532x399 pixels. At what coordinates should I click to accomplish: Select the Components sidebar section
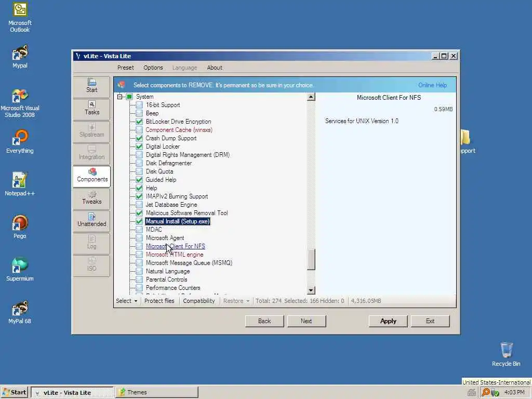91,176
